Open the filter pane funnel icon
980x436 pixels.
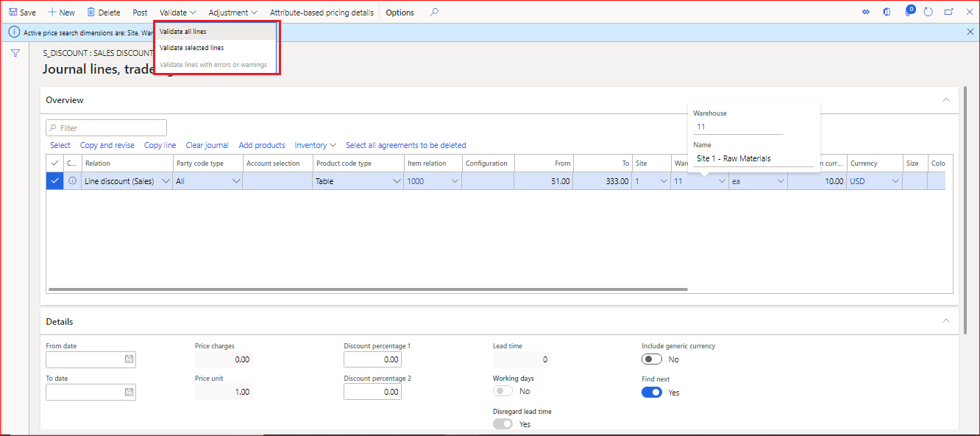15,53
